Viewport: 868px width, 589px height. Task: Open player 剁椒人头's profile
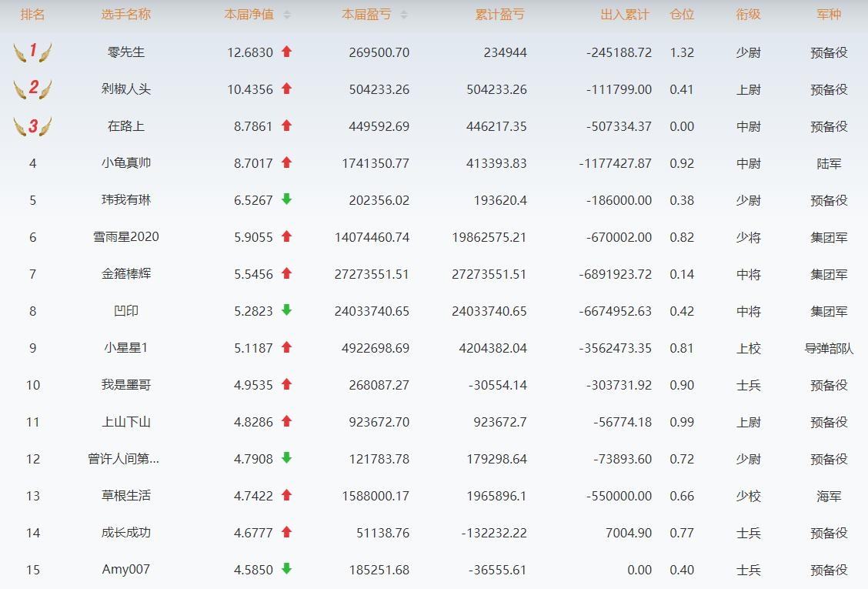coord(126,89)
